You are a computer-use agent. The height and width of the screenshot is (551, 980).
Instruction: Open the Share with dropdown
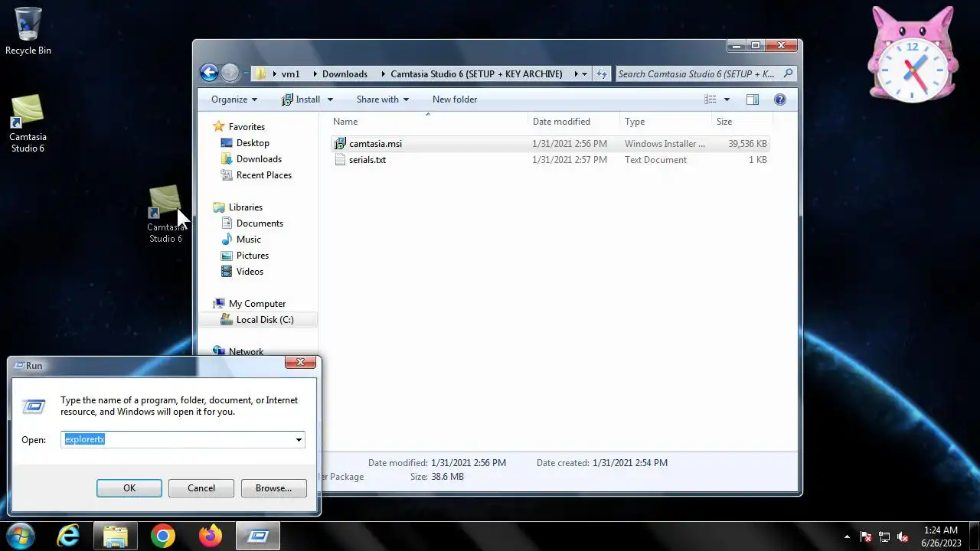pos(382,99)
